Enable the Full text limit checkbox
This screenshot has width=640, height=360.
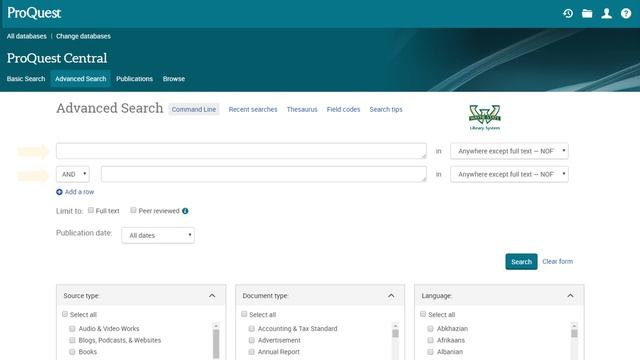(91, 210)
